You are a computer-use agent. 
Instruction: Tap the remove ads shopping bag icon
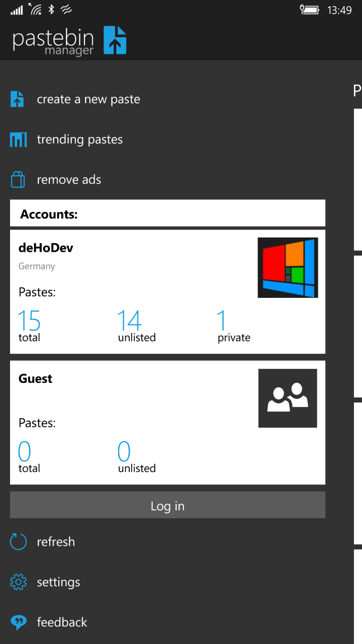18,180
